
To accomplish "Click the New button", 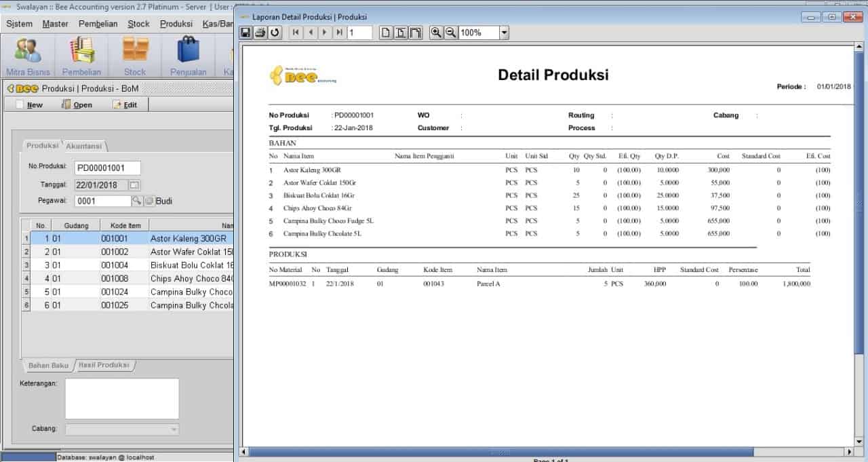I will point(29,104).
